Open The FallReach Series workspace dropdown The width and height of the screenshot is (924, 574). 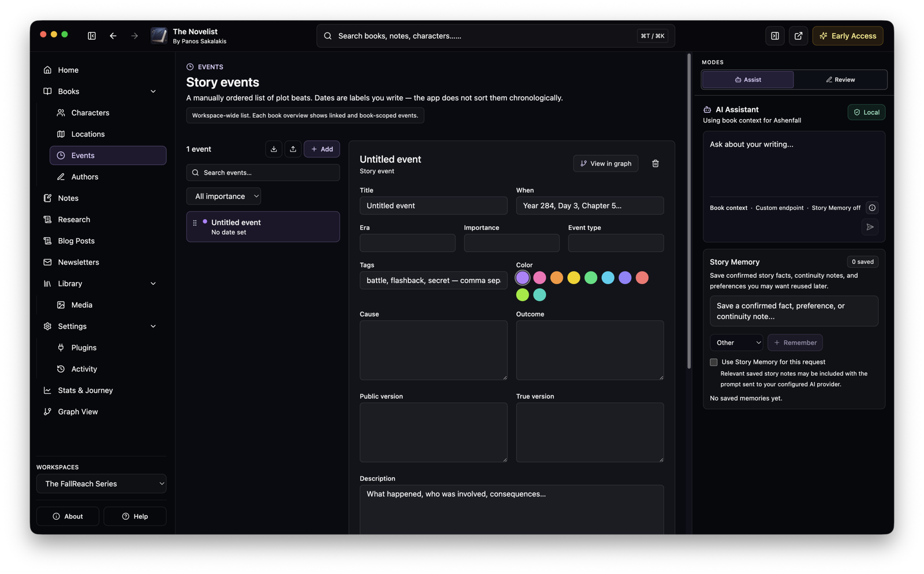(102, 484)
